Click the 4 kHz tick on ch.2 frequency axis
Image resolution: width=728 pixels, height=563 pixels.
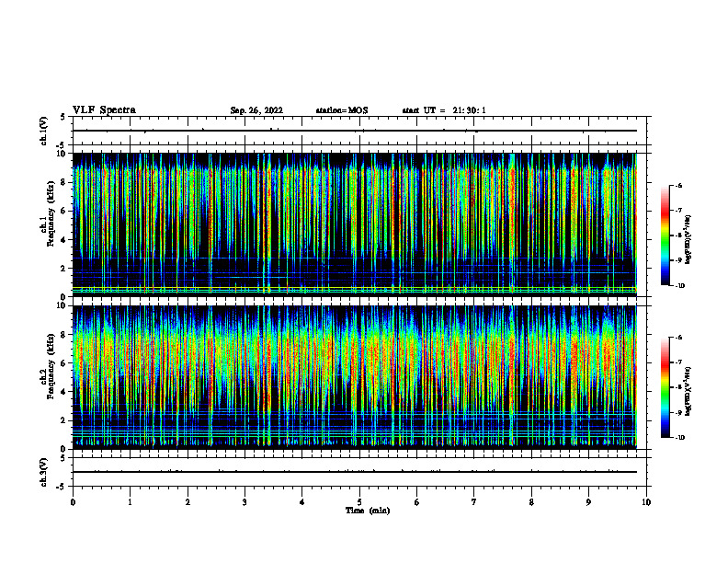coord(64,392)
